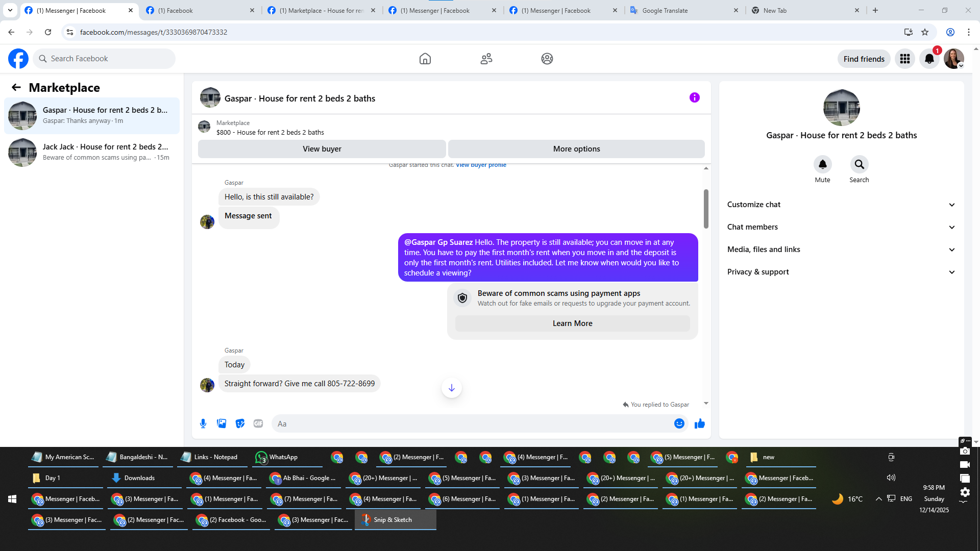Click the voice clip microphone icon

click(x=203, y=423)
